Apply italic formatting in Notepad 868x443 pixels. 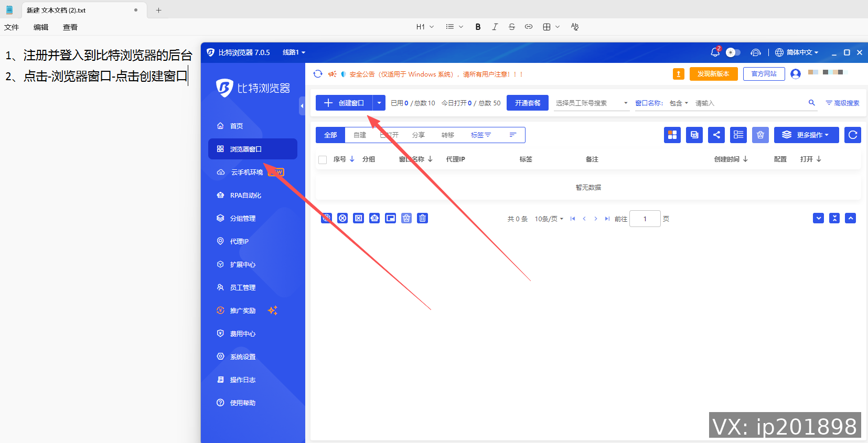coord(495,27)
